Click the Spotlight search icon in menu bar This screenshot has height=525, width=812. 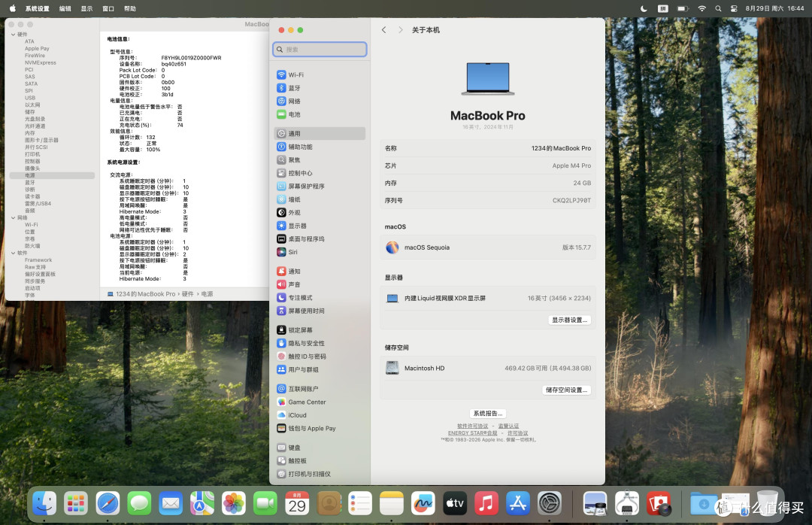(718, 8)
